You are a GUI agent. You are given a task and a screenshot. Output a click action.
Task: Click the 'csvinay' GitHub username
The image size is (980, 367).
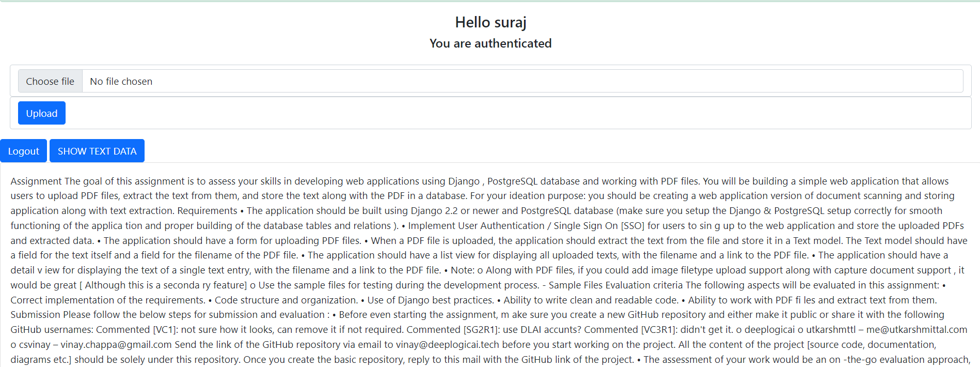click(x=35, y=345)
